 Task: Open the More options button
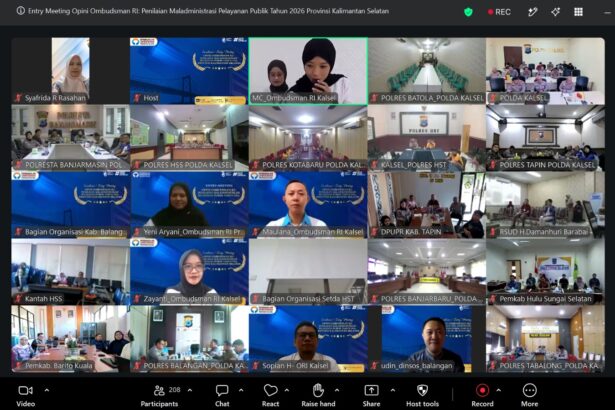pos(529,395)
